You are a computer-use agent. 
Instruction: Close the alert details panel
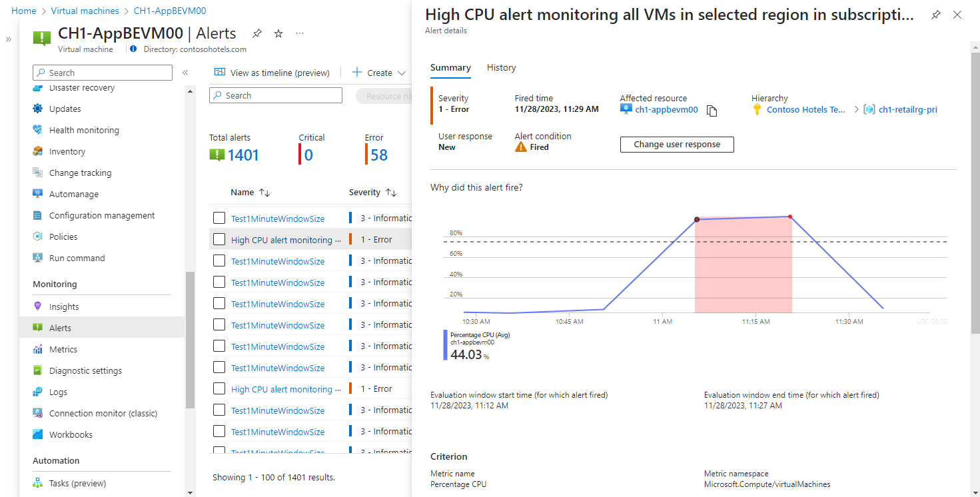957,15
